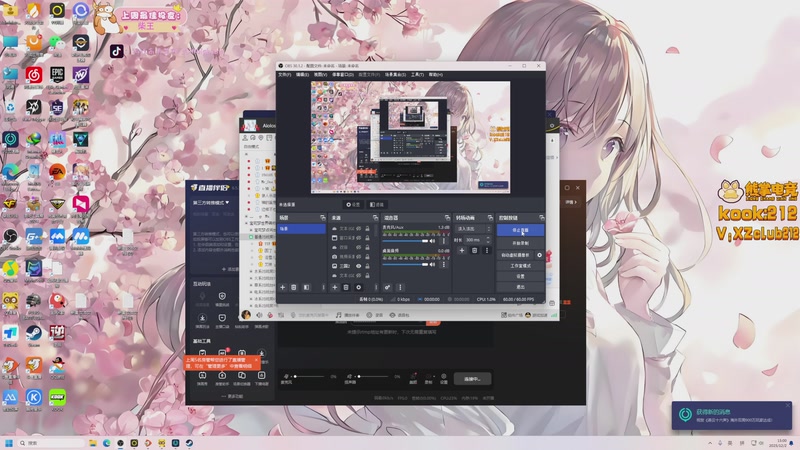Open OBS 文件(F) menu
The width and height of the screenshot is (800, 450).
pos(284,74)
